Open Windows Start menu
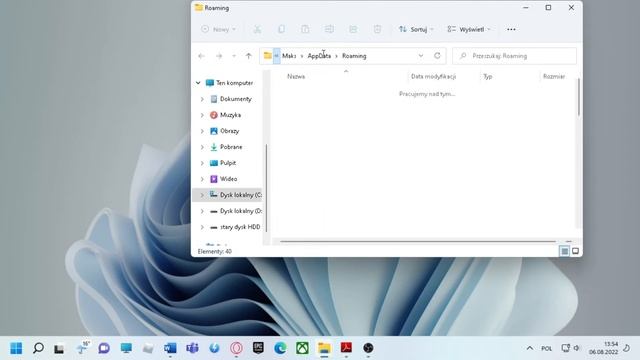The width and height of the screenshot is (640, 360). click(16, 348)
